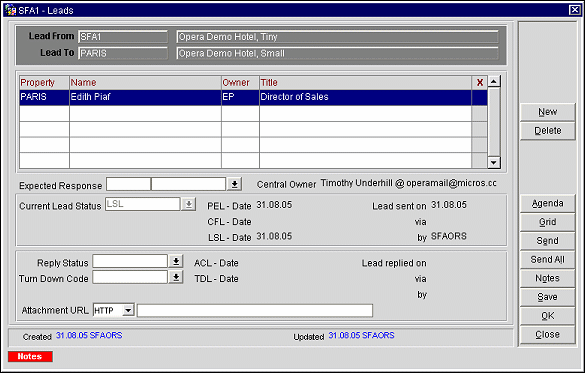Click the Reply Status input field

pos(130,261)
